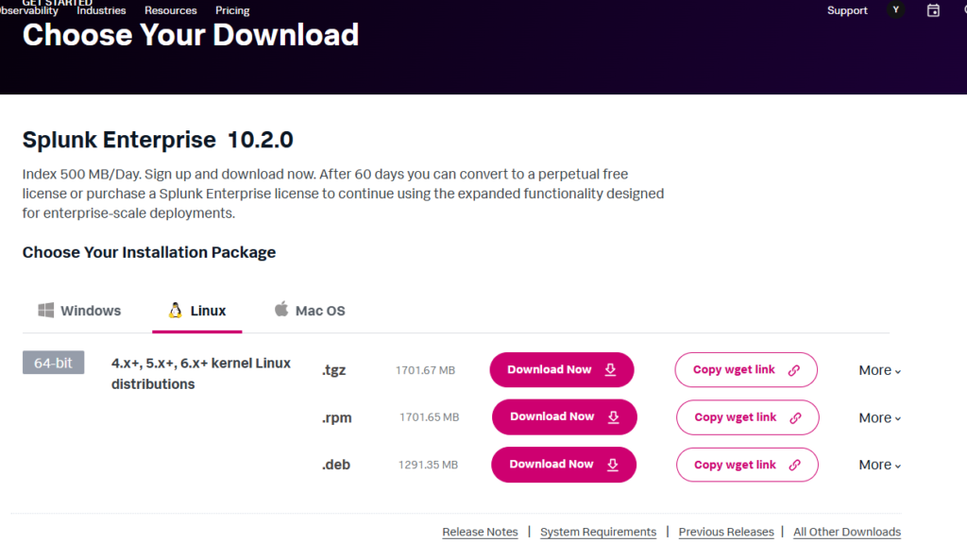967x560 pixels.
Task: Open the System Requirements link
Action: (598, 532)
